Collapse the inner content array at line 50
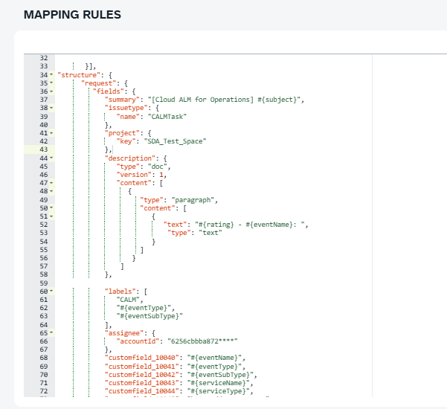447x409 pixels. [51, 208]
